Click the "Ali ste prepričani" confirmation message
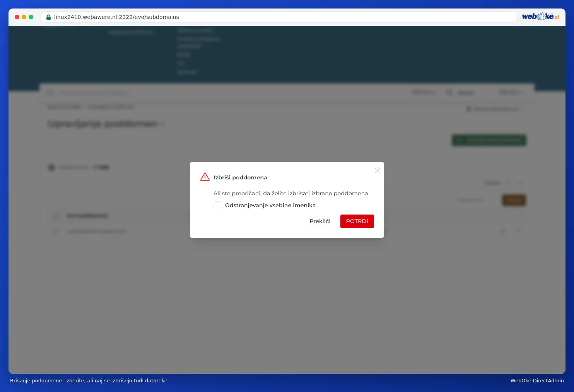This screenshot has width=574, height=392. (x=291, y=193)
